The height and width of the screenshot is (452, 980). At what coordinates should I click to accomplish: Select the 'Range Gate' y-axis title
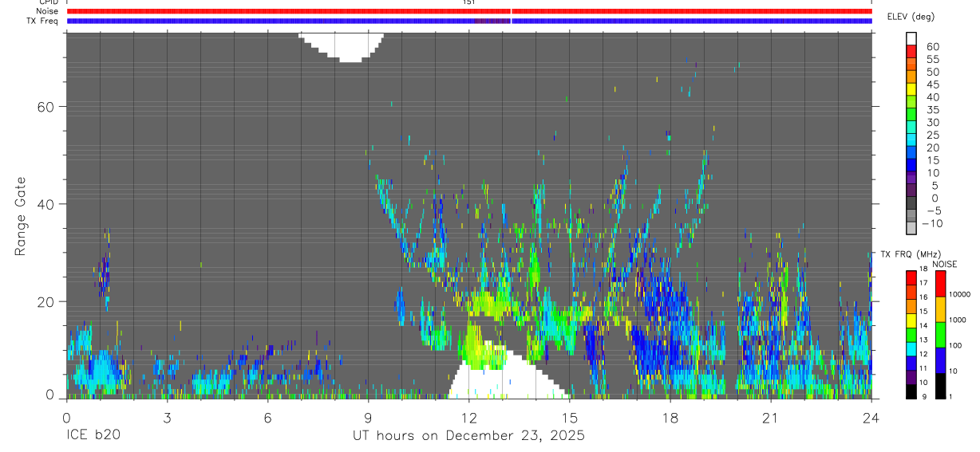(21, 216)
